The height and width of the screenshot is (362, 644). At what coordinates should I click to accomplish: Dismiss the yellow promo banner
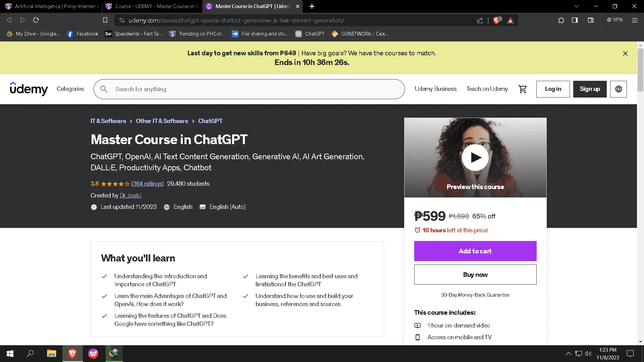click(x=625, y=54)
